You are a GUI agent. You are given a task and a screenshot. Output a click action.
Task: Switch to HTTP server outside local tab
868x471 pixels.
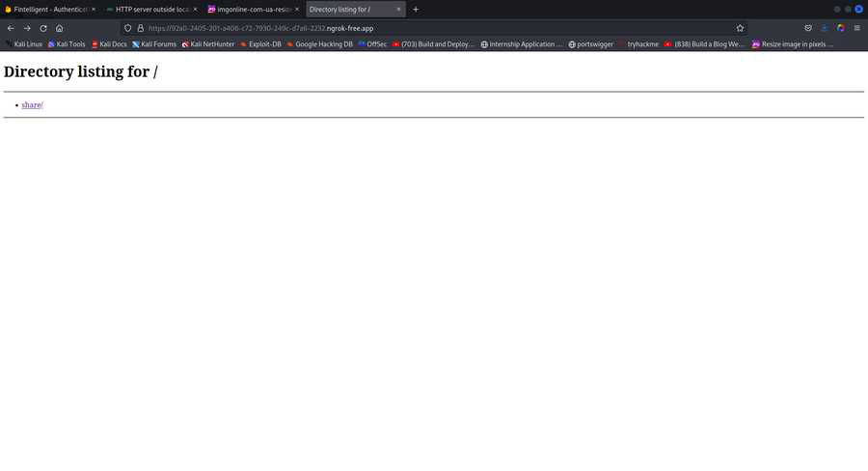[x=151, y=10]
